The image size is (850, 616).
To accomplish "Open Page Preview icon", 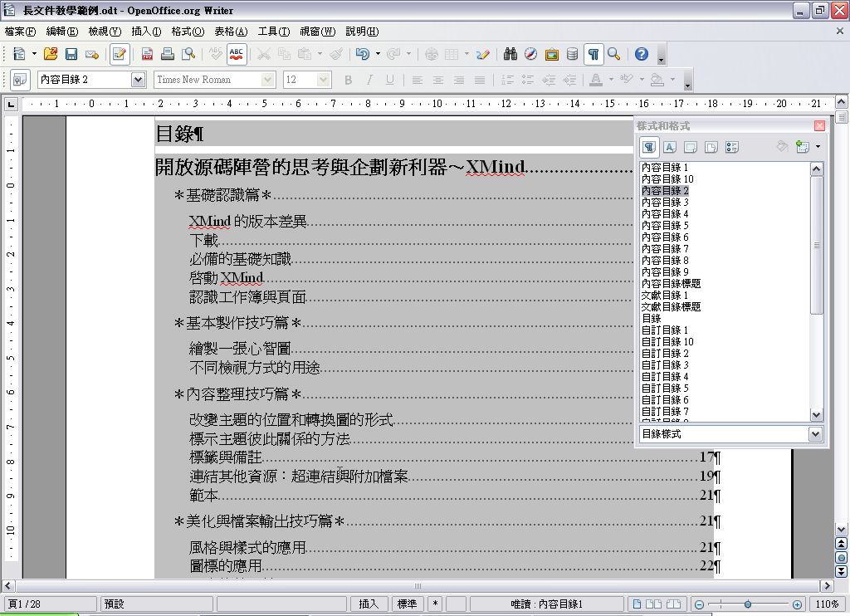I will coord(188,54).
